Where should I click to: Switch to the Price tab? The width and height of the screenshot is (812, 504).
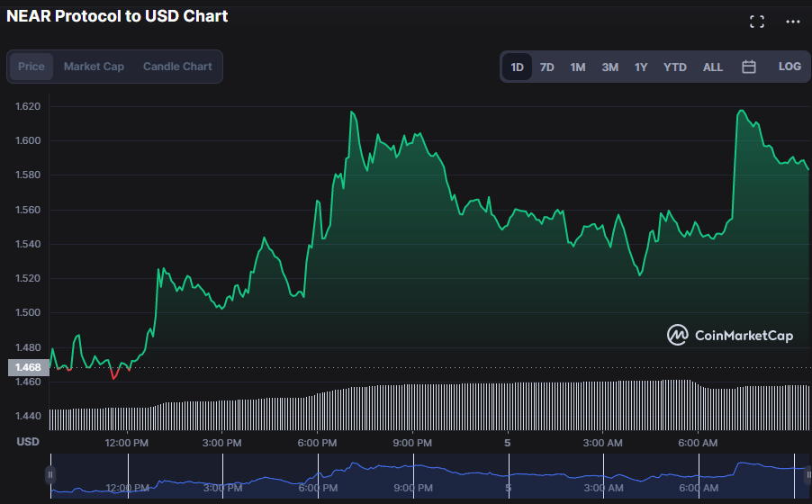pos(32,67)
